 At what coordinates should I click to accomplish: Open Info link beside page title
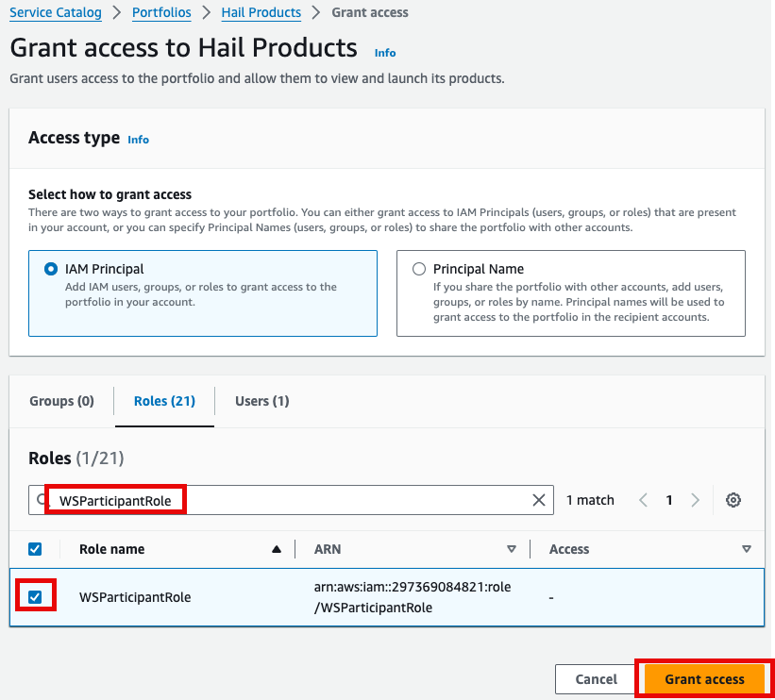tap(385, 53)
